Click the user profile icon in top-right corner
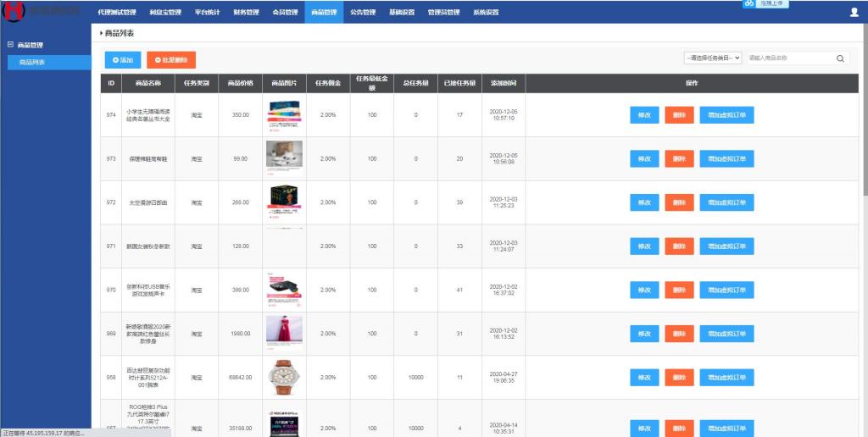The height and width of the screenshot is (437, 868). (854, 13)
